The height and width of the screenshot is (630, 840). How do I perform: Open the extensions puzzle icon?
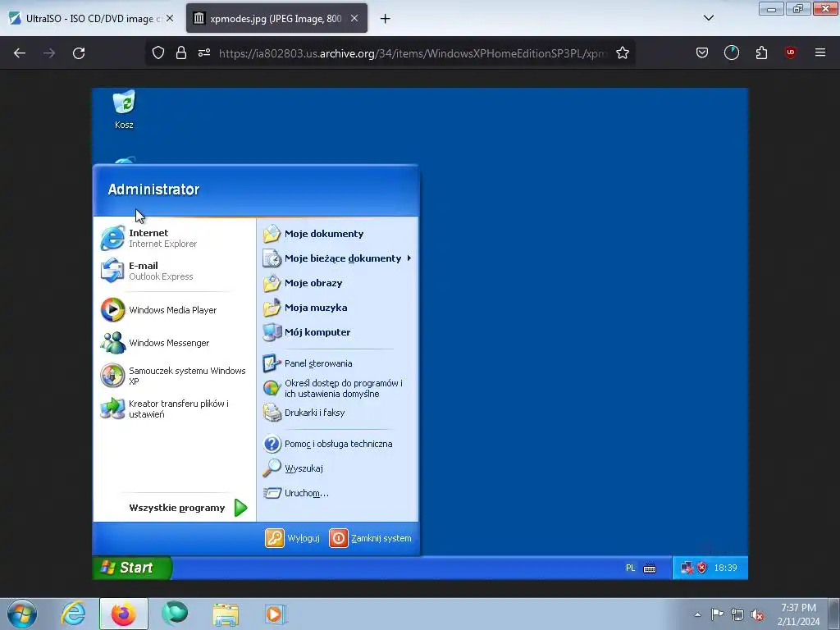(761, 52)
